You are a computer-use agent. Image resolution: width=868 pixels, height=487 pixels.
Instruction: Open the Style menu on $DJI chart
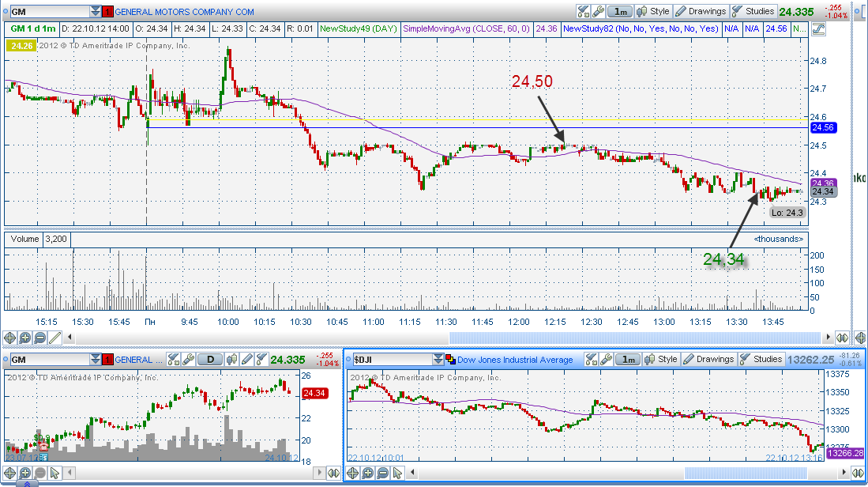tap(662, 360)
